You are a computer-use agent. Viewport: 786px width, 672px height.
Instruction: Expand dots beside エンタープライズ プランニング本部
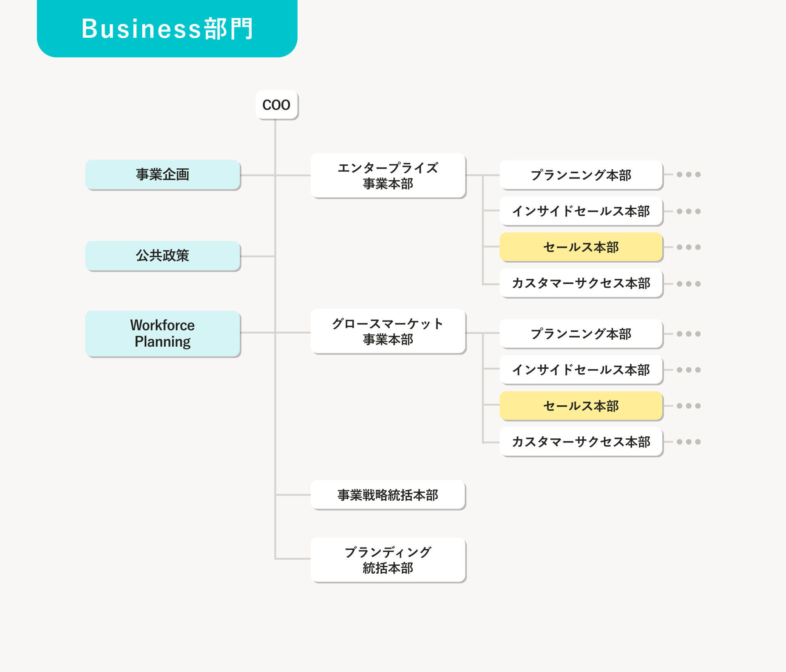tap(688, 175)
